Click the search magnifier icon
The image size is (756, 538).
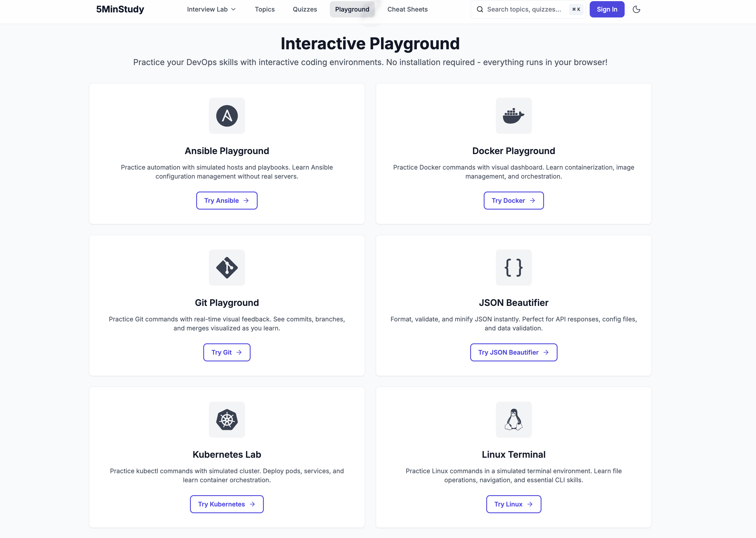tap(480, 9)
